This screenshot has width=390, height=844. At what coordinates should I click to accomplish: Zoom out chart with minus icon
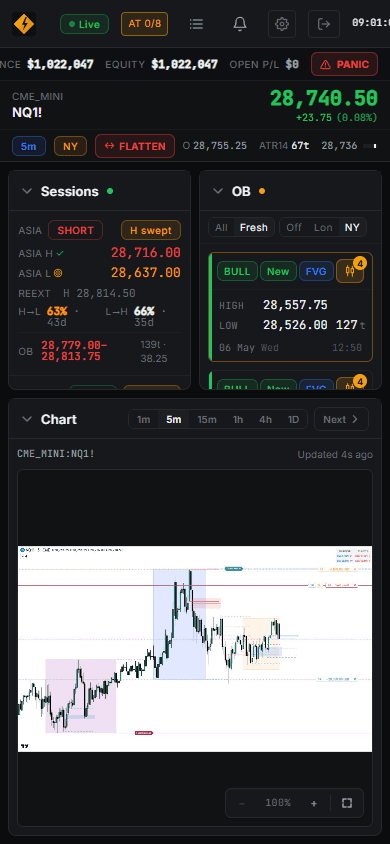[242, 803]
